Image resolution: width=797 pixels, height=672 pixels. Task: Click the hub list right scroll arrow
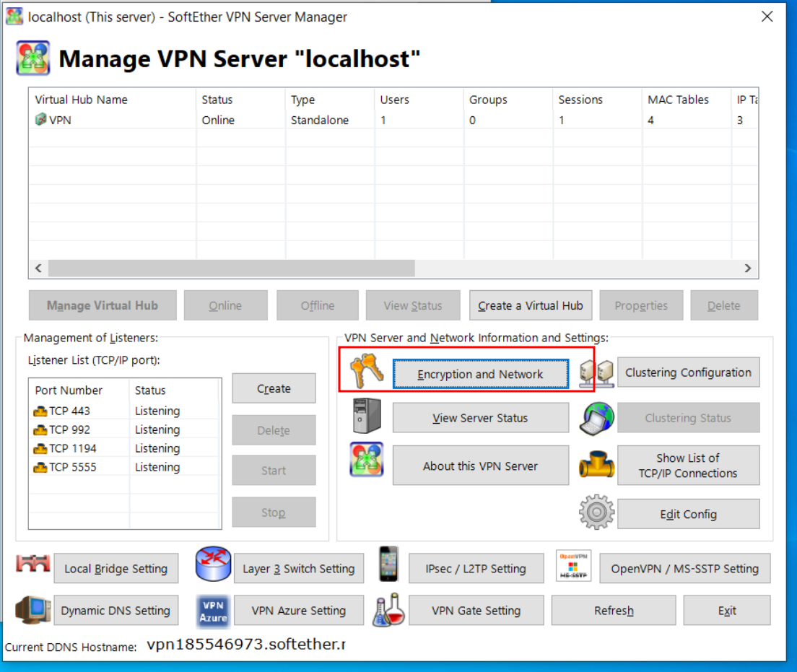[x=749, y=268]
